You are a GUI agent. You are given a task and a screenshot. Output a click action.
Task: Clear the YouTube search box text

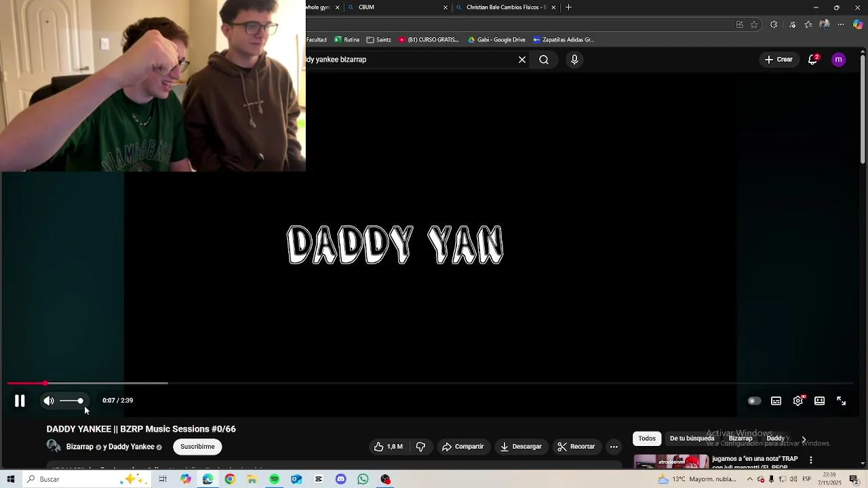(522, 60)
